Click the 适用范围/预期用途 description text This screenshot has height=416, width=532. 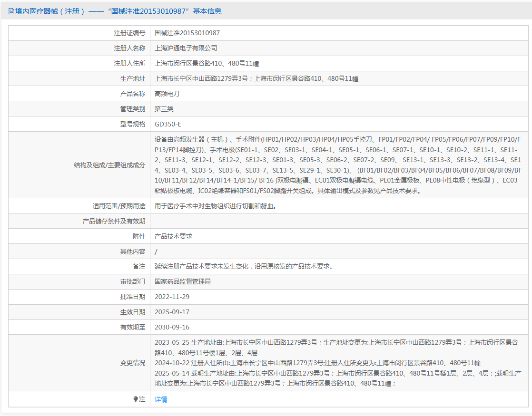click(x=216, y=206)
